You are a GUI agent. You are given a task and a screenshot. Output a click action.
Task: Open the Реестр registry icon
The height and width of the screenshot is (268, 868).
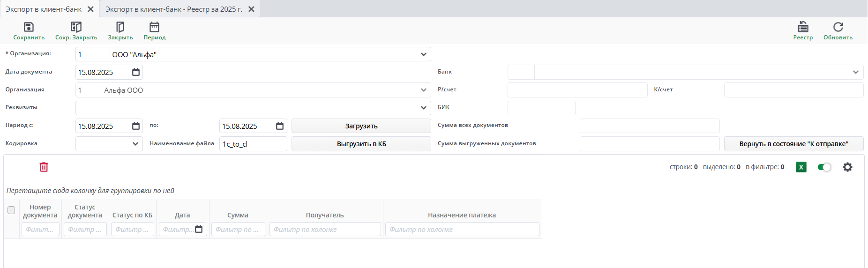(803, 27)
